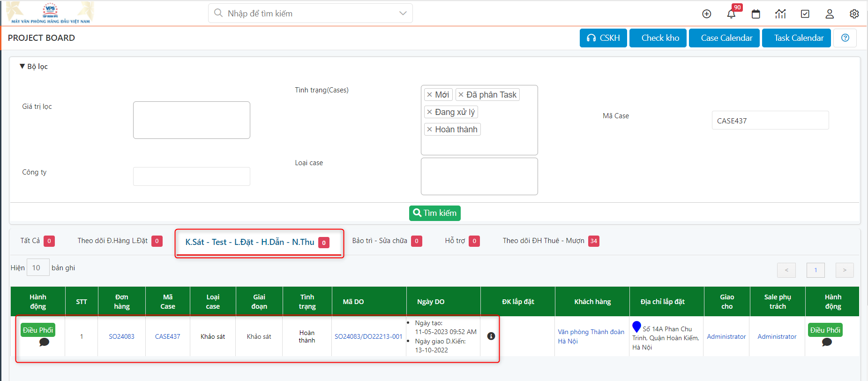
Task: Open case link CASE437 in table
Action: pos(167,336)
